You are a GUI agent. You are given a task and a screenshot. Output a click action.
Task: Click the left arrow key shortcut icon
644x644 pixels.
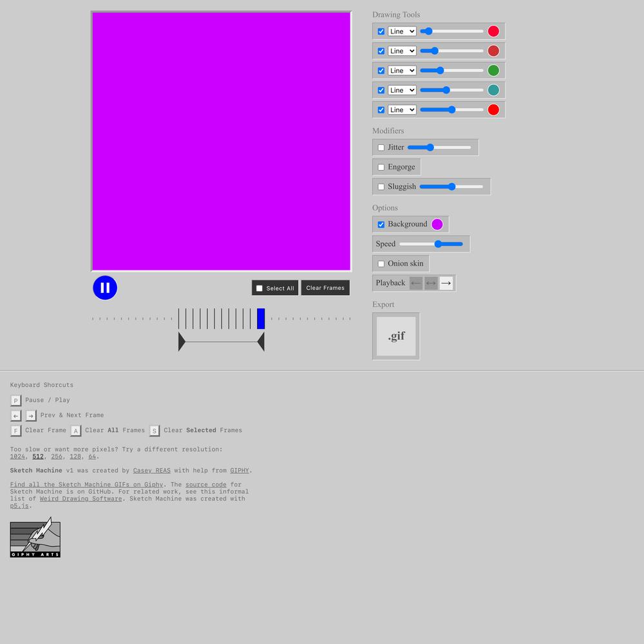click(15, 415)
